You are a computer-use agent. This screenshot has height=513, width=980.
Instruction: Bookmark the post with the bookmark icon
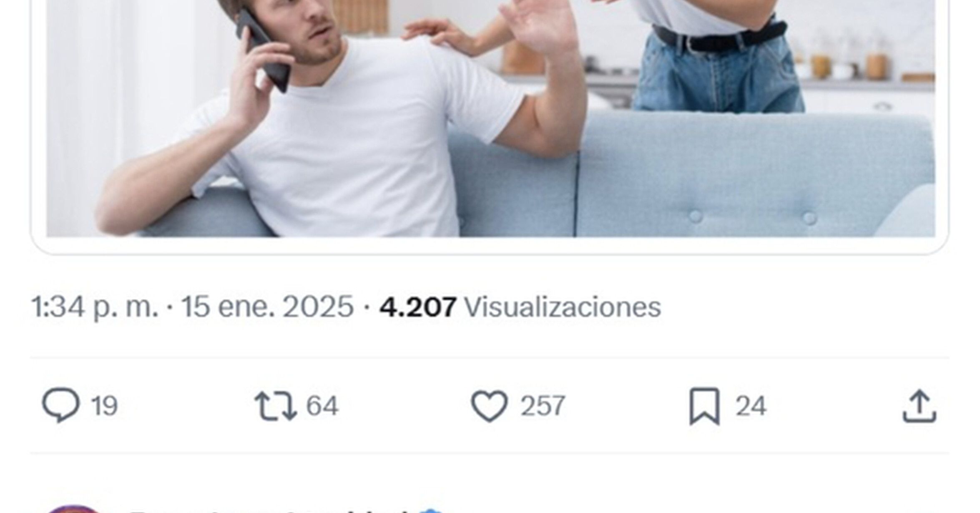[704, 406]
